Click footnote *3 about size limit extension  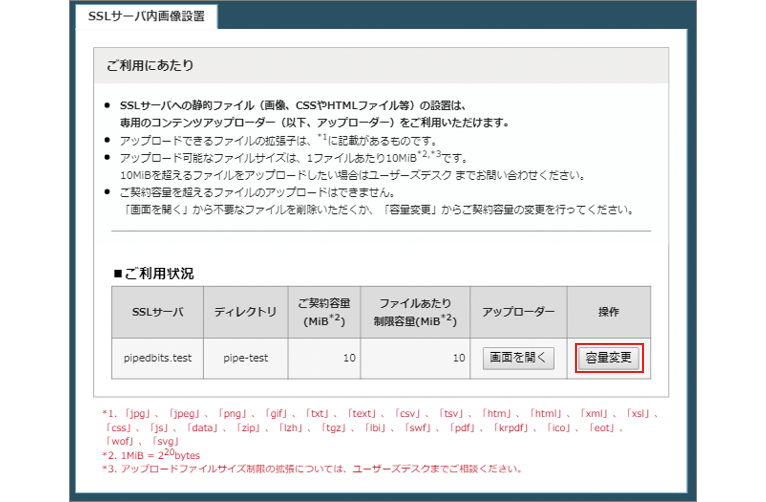[312, 469]
